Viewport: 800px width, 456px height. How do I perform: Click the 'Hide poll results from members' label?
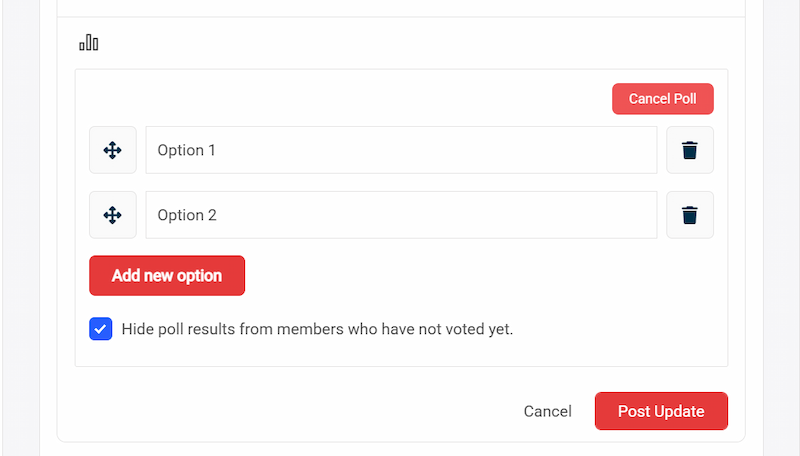pyautogui.click(x=317, y=329)
